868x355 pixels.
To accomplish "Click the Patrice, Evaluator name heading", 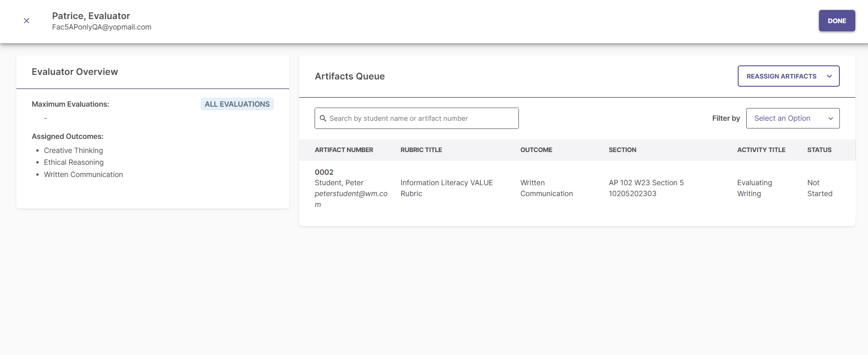I will pyautogui.click(x=91, y=16).
